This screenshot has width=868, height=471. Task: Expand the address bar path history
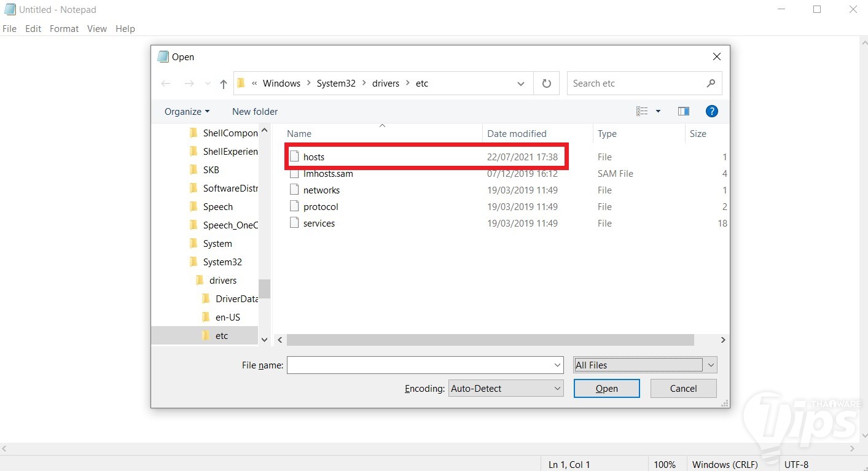(x=521, y=84)
